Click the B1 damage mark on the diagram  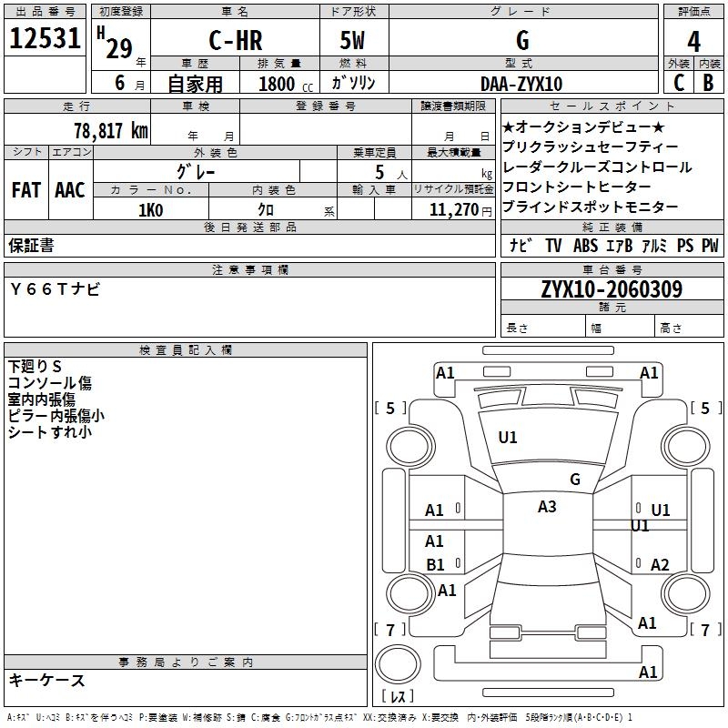click(435, 565)
